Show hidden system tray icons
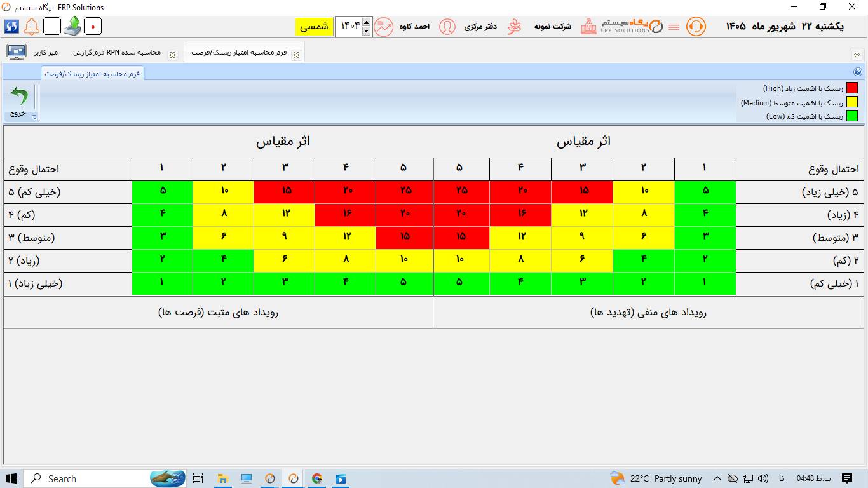This screenshot has width=868, height=488. click(717, 478)
